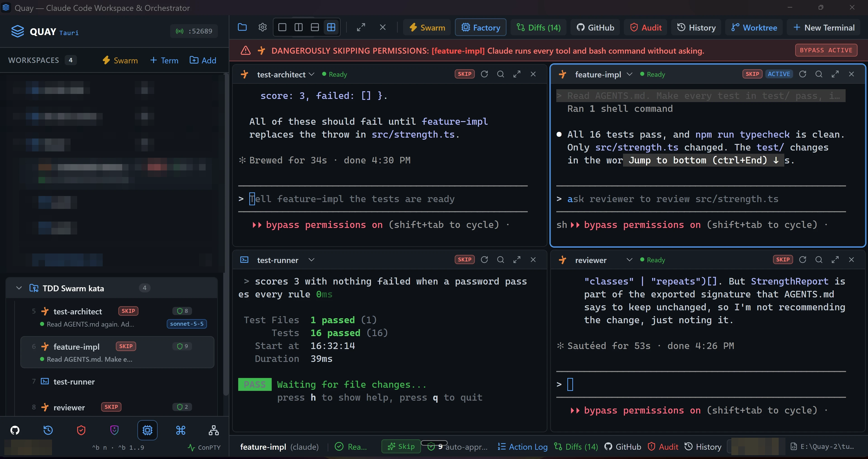Open the feature-impl pane name dropdown
This screenshot has width=868, height=459.
tap(629, 74)
